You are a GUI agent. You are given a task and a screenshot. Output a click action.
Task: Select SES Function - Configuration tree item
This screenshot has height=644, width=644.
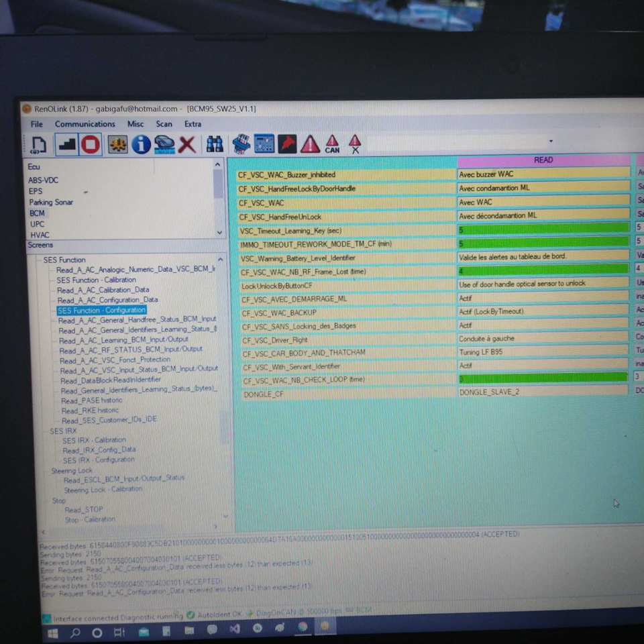click(x=101, y=311)
